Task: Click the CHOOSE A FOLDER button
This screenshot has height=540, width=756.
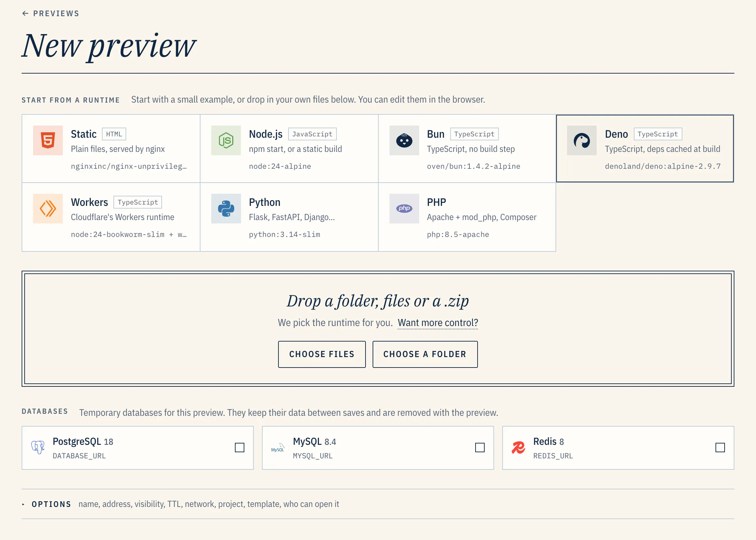Action: pyautogui.click(x=425, y=354)
